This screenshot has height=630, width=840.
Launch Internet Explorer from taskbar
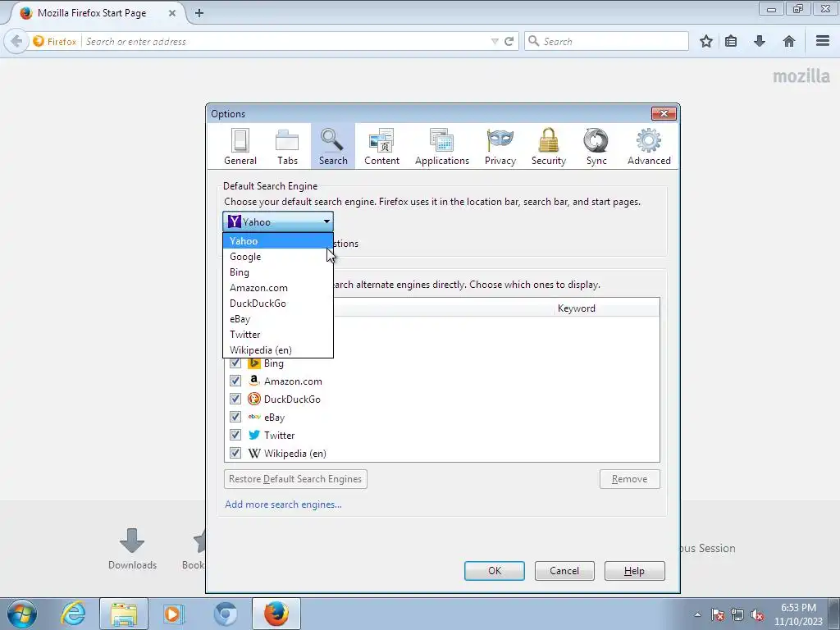pos(73,614)
